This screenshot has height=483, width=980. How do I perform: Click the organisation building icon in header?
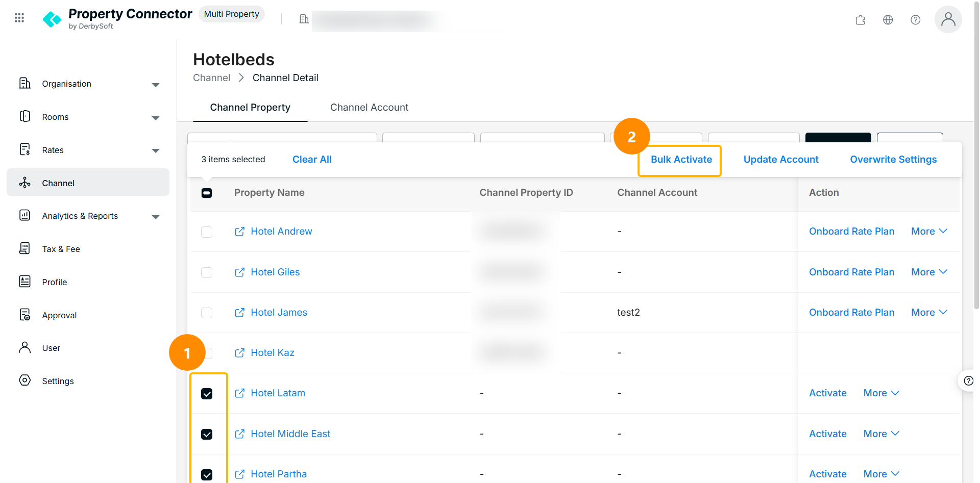point(304,19)
